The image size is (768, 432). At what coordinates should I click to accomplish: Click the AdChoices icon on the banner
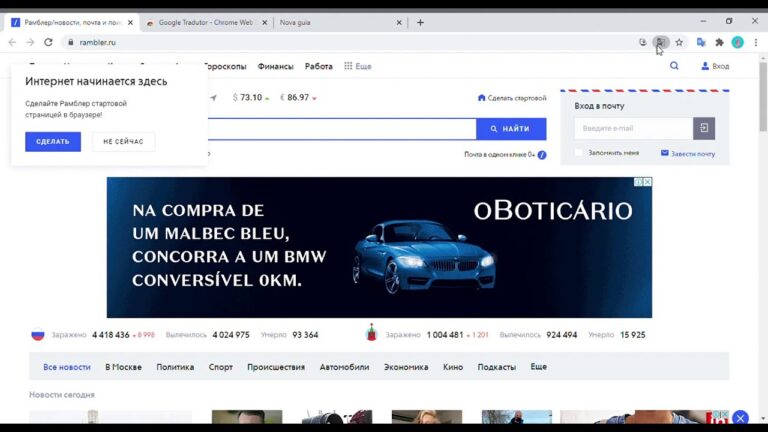click(638, 182)
